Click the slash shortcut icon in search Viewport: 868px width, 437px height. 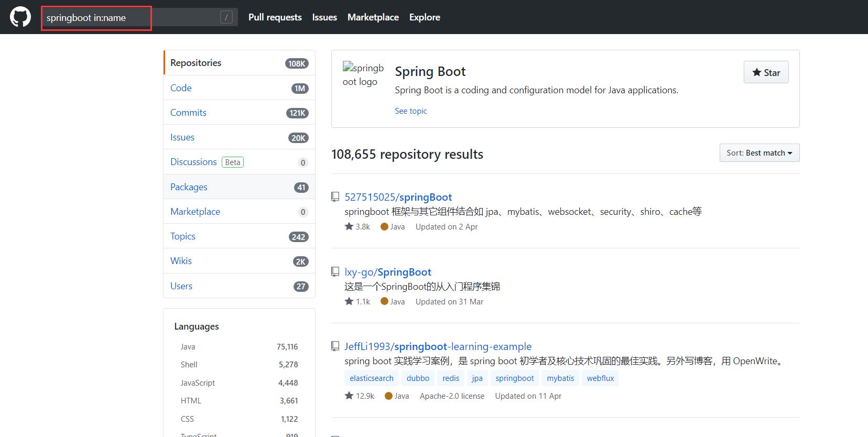tap(226, 17)
